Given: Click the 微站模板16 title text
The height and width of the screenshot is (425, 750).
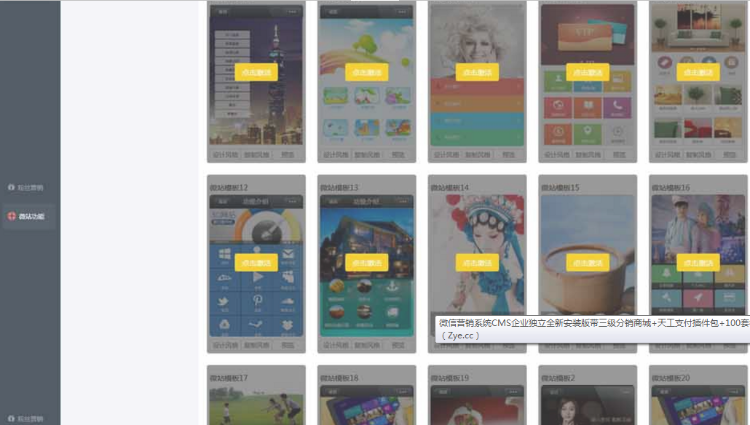Looking at the screenshot, I should point(671,187).
